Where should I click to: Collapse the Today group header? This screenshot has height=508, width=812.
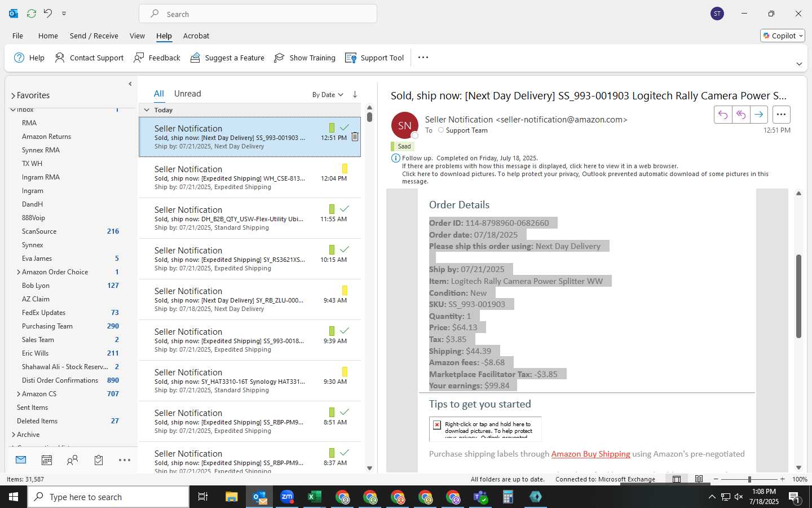coord(147,110)
